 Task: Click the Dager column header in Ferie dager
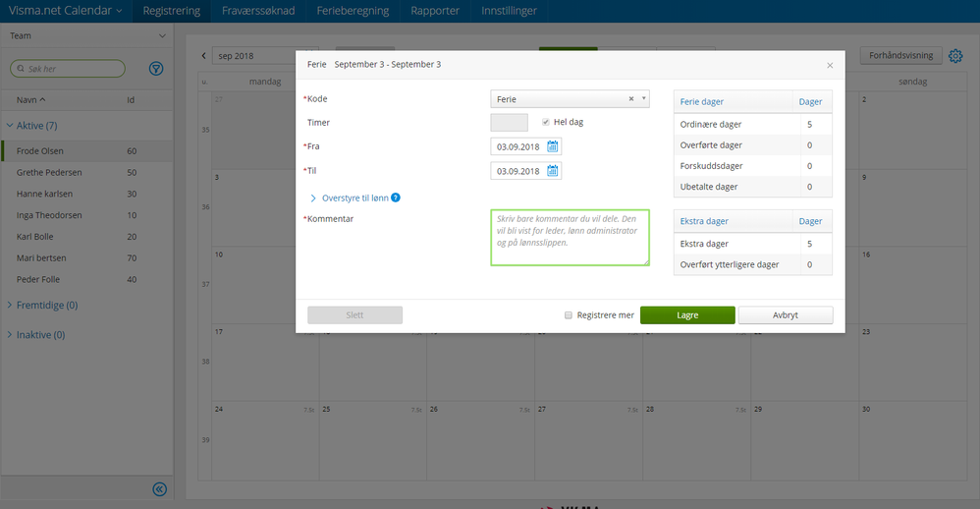coord(810,102)
